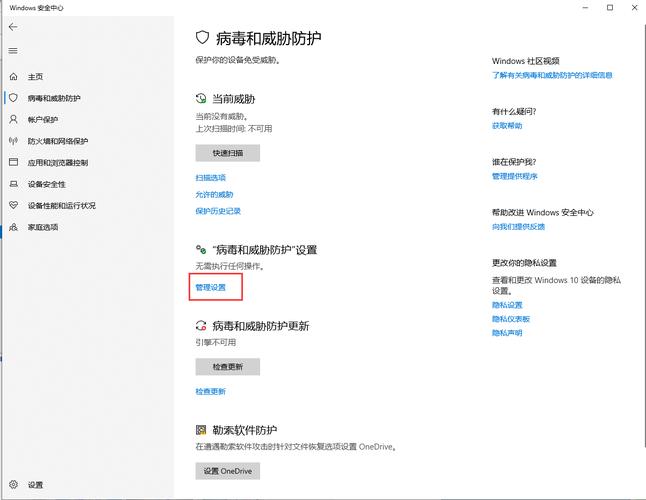Click the home icon beside 主页
Viewport: 646px width, 500px height.
tap(13, 77)
